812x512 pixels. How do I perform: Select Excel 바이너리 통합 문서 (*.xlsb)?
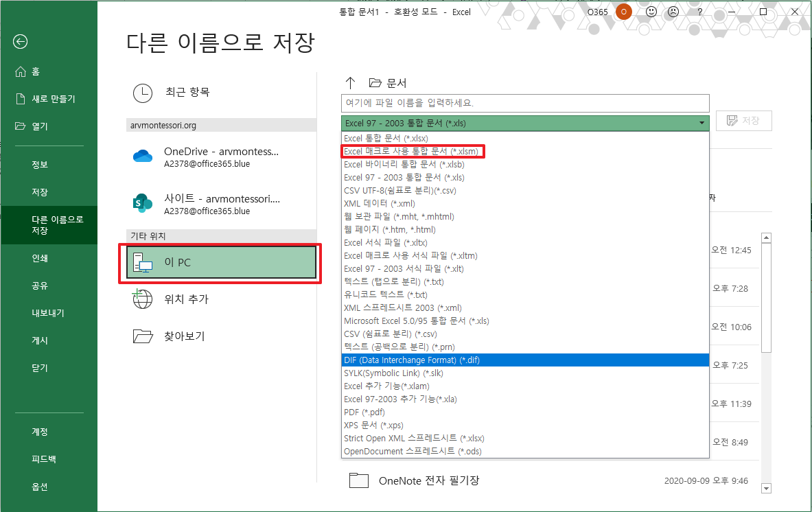(x=525, y=165)
